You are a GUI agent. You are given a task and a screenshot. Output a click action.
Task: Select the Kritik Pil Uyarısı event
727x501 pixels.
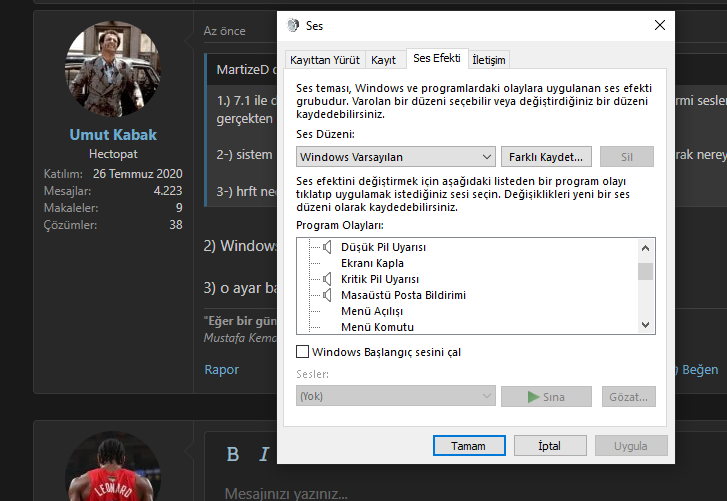pyautogui.click(x=380, y=279)
